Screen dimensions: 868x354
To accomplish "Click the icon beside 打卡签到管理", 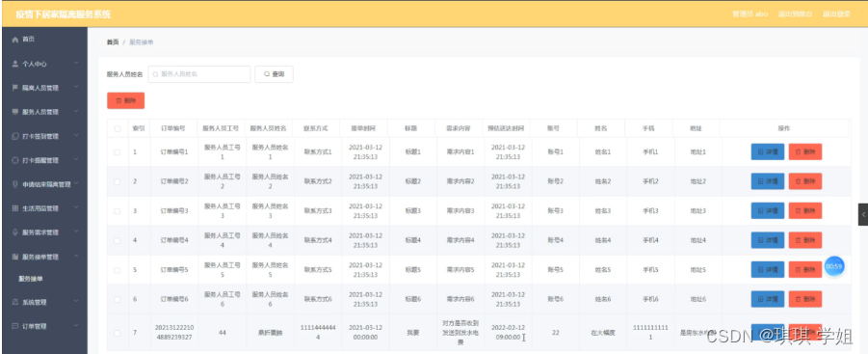I will tap(15, 136).
